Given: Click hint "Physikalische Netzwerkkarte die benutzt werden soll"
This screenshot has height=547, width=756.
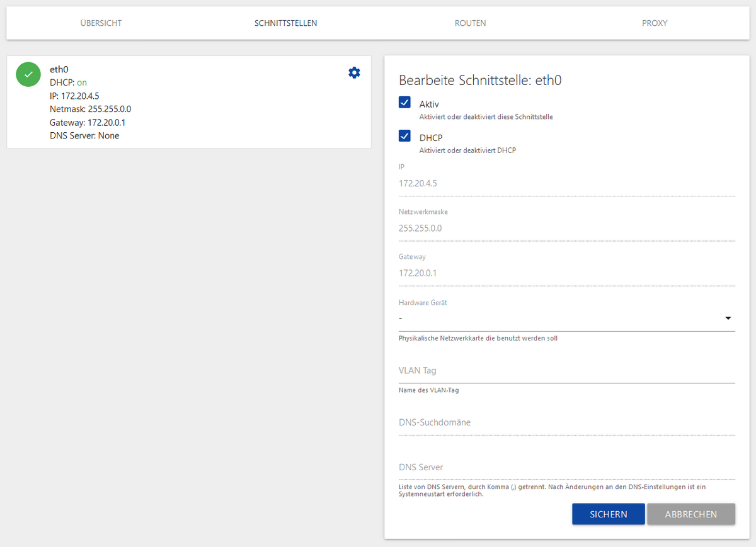Looking at the screenshot, I should click(x=478, y=338).
